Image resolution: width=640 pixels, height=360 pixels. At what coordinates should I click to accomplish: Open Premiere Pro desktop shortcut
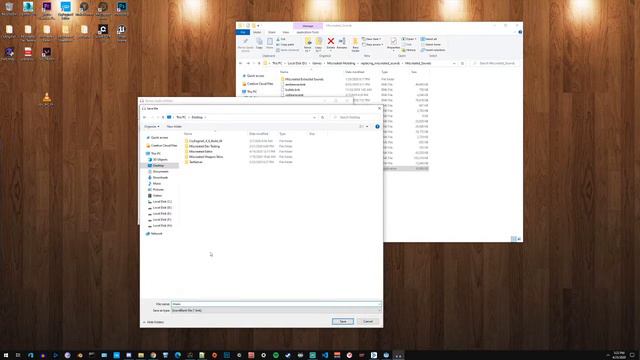coord(47,9)
